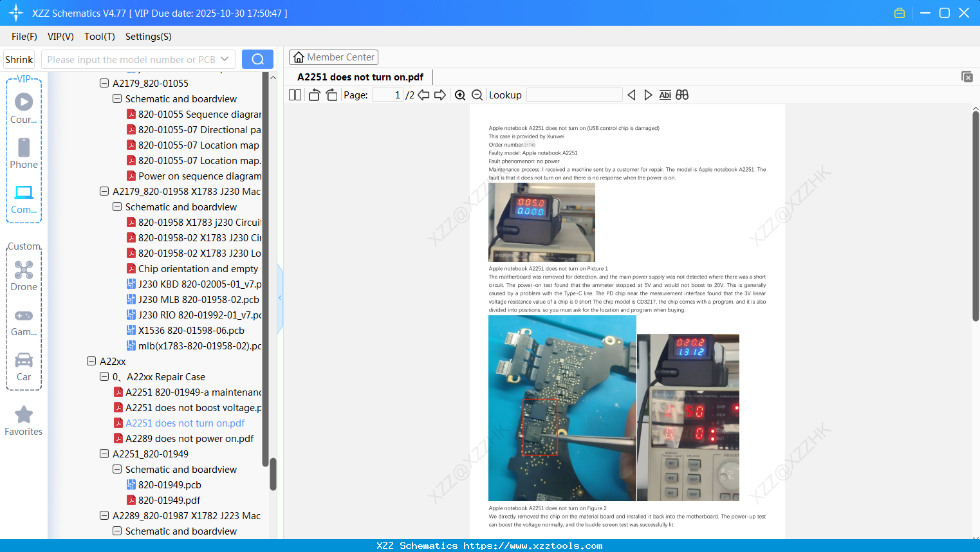Open X1536 820-01598-06.pcb file
The height and width of the screenshot is (552, 980).
(185, 330)
